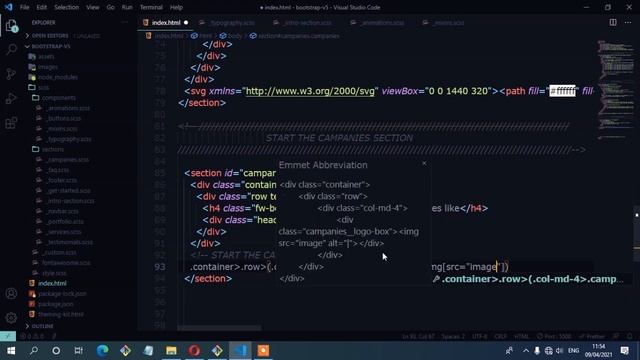
Task: Click the Prettier status bar item
Action: click(592, 337)
